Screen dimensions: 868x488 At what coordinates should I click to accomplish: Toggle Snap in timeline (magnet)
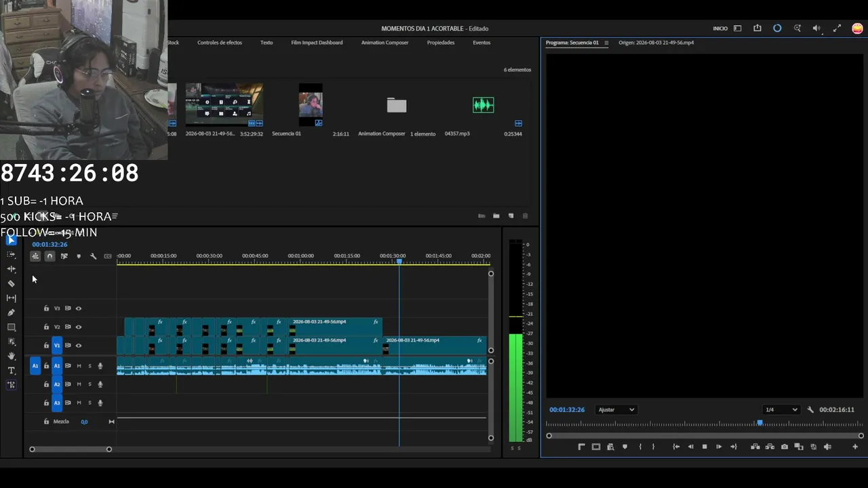click(50, 256)
